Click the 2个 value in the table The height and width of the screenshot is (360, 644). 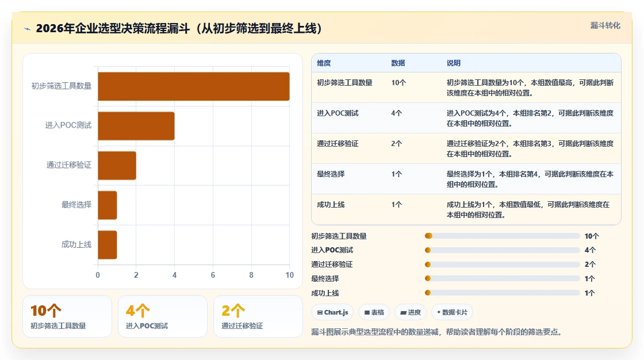click(x=396, y=143)
